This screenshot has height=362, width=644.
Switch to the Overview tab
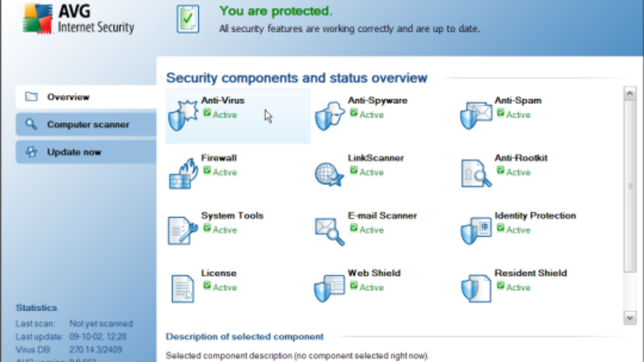coord(86,97)
